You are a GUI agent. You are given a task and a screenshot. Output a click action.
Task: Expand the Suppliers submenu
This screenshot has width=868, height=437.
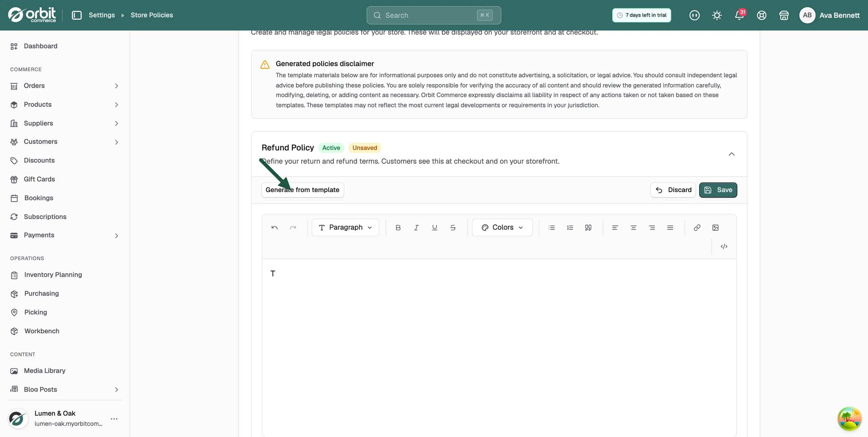(x=116, y=124)
